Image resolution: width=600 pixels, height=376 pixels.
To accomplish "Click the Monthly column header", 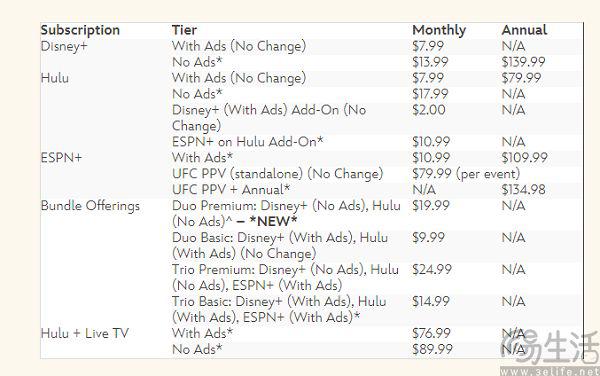I will tap(439, 30).
